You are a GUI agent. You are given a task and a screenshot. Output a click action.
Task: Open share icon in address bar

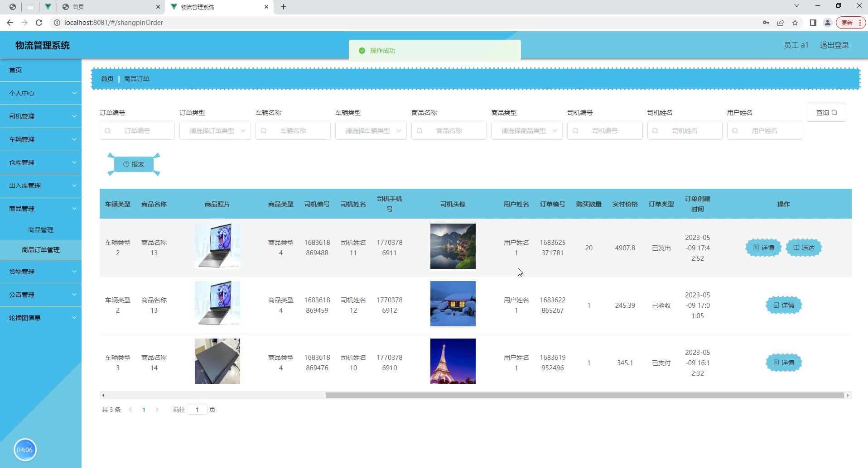781,23
